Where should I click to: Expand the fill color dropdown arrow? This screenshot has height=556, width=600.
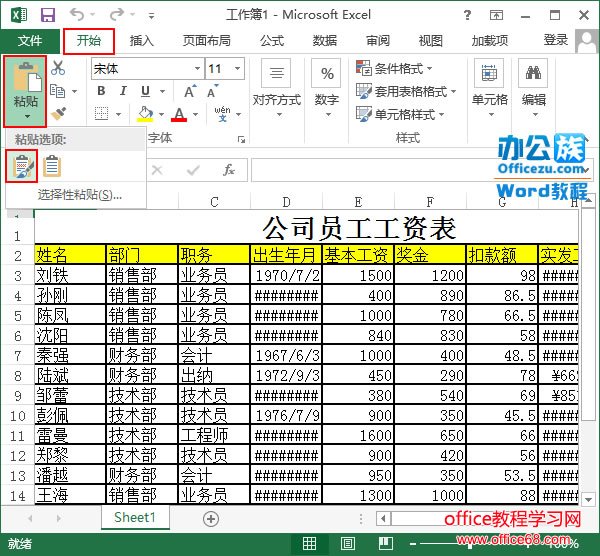tap(161, 114)
